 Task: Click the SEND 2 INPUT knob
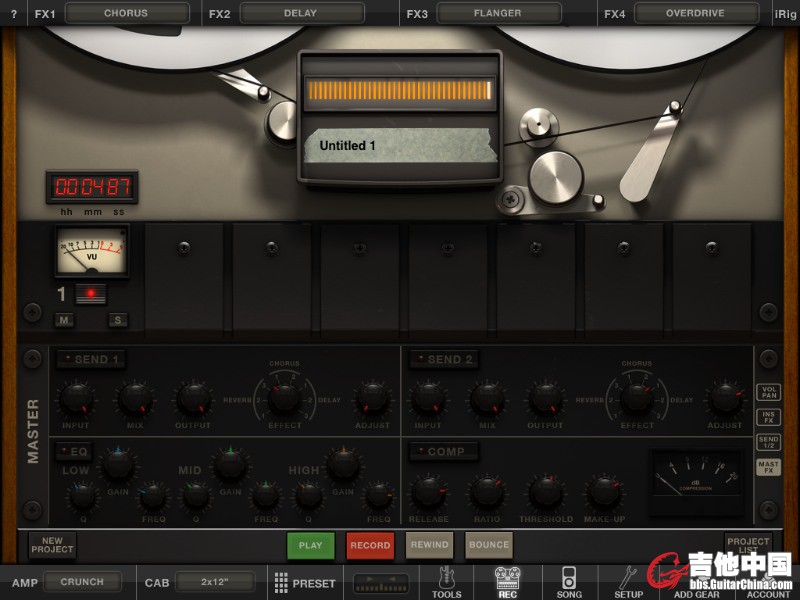point(429,398)
